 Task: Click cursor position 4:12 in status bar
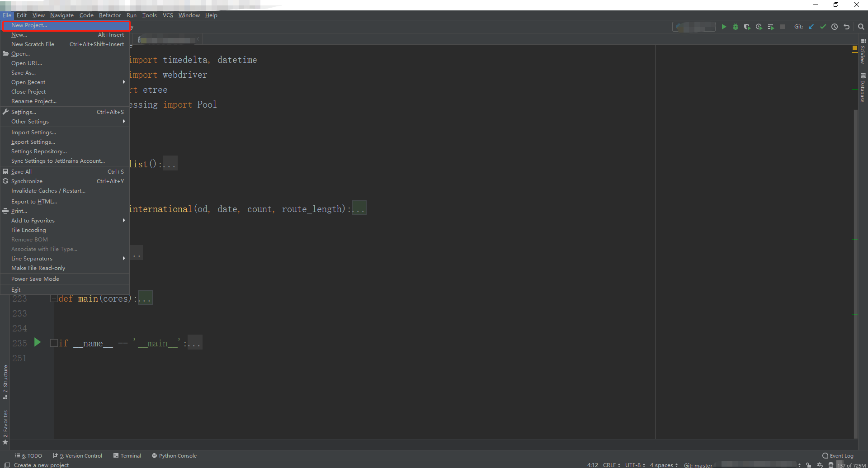(x=592, y=465)
